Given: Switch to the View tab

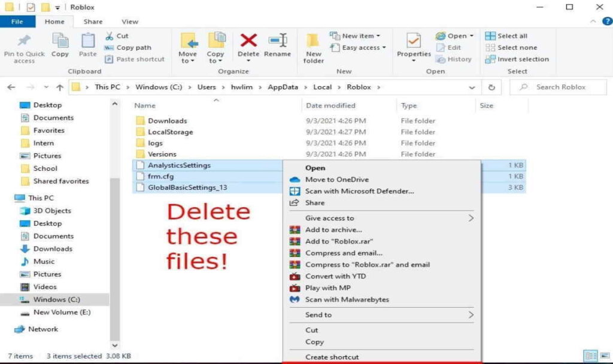Looking at the screenshot, I should pos(130,22).
